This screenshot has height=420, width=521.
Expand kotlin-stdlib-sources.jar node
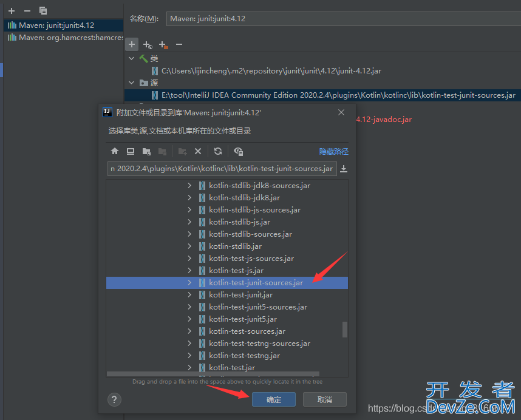click(189, 234)
